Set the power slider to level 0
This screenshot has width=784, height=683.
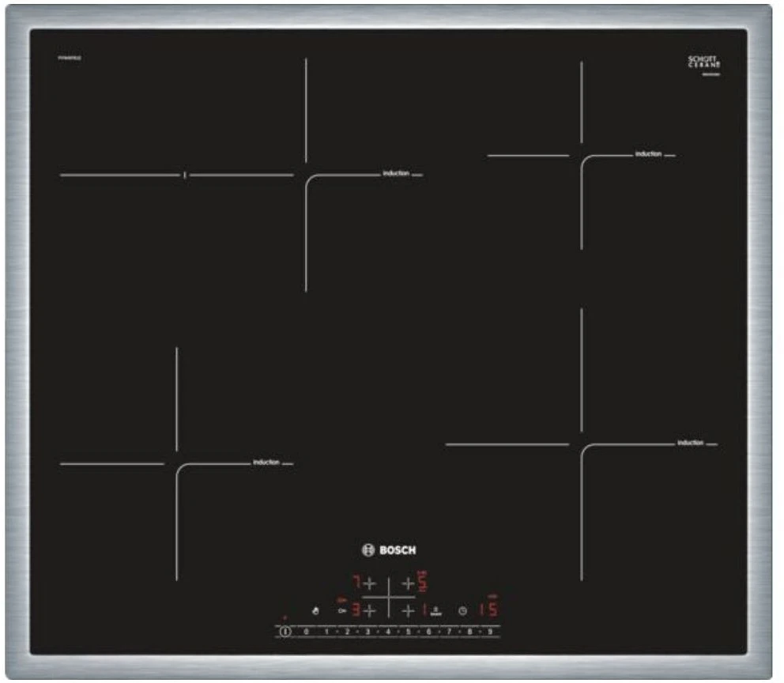pyautogui.click(x=306, y=632)
